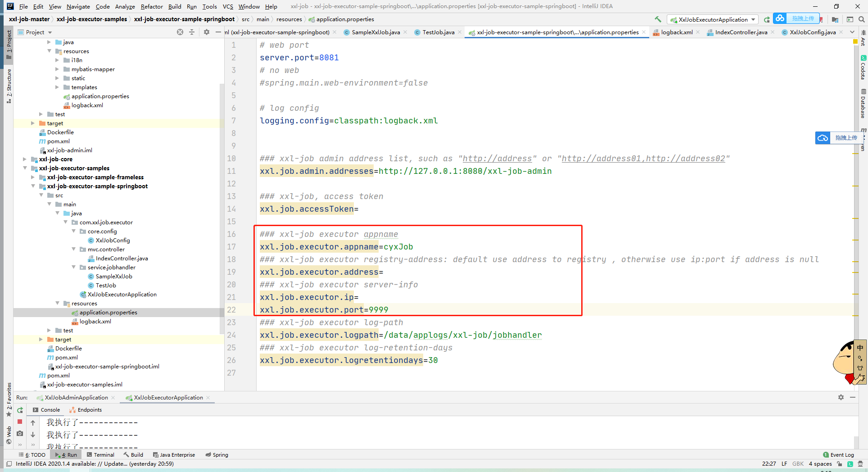Switch to SampleXxlJob.java editor tab
Viewport: 868px width, 472px height.
click(x=375, y=32)
